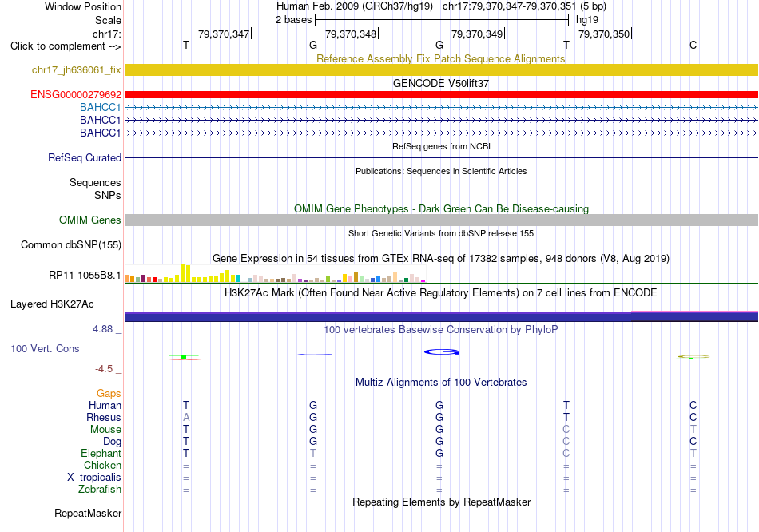Click the 79,370,350 position label

pyautogui.click(x=604, y=34)
